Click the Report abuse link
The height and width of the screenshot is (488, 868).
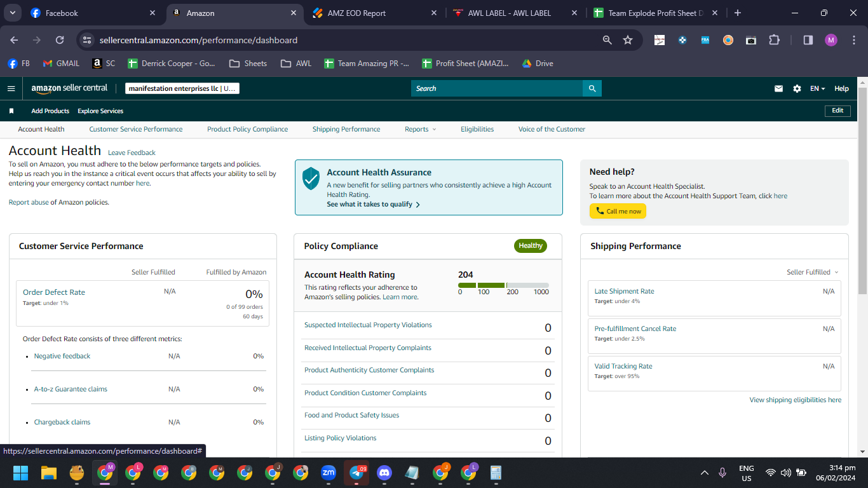click(29, 203)
